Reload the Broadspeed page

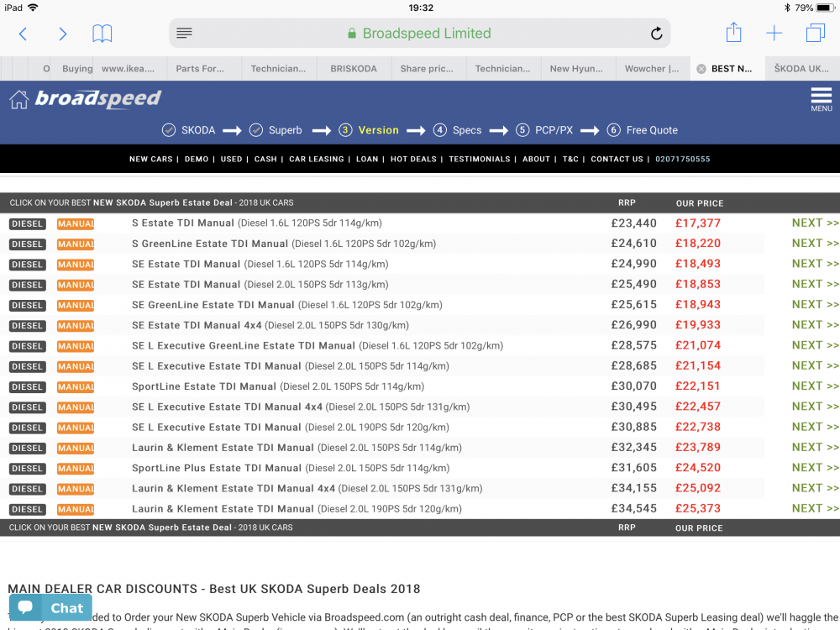[656, 34]
